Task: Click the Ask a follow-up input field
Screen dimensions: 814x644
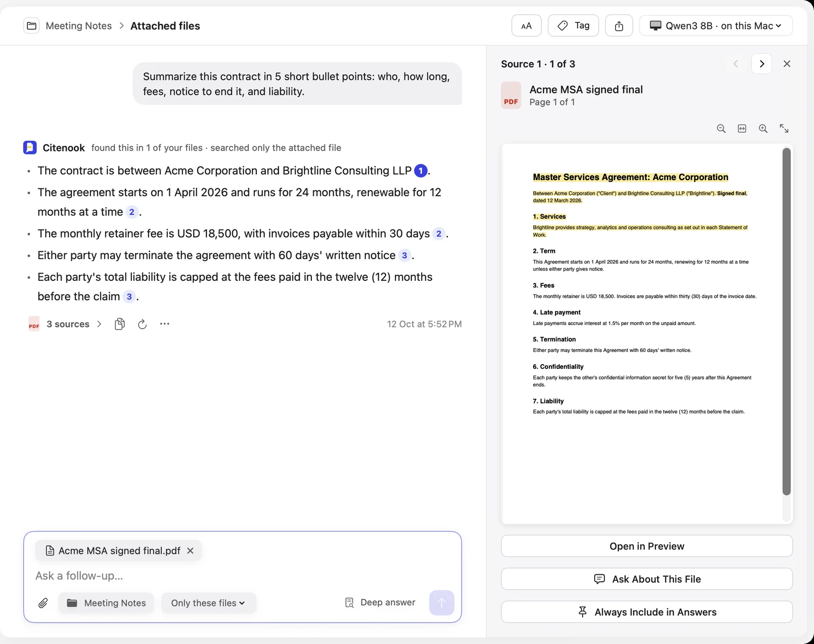Action: [x=242, y=576]
